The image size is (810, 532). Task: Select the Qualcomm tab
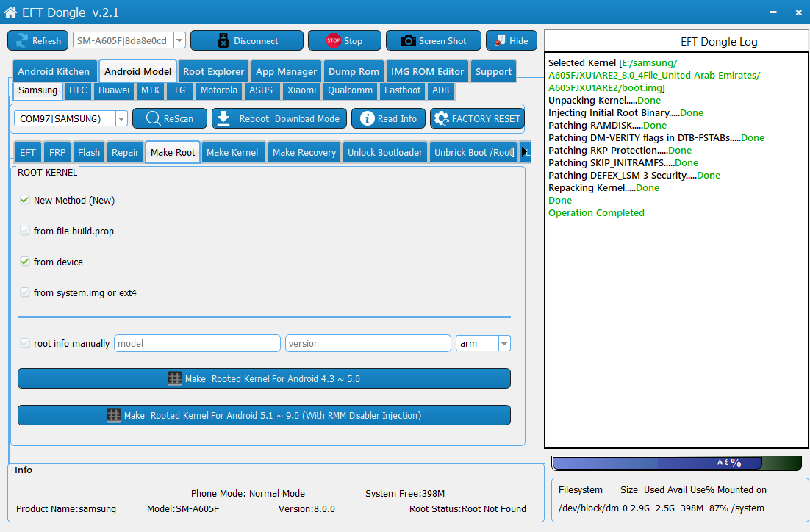(x=351, y=90)
